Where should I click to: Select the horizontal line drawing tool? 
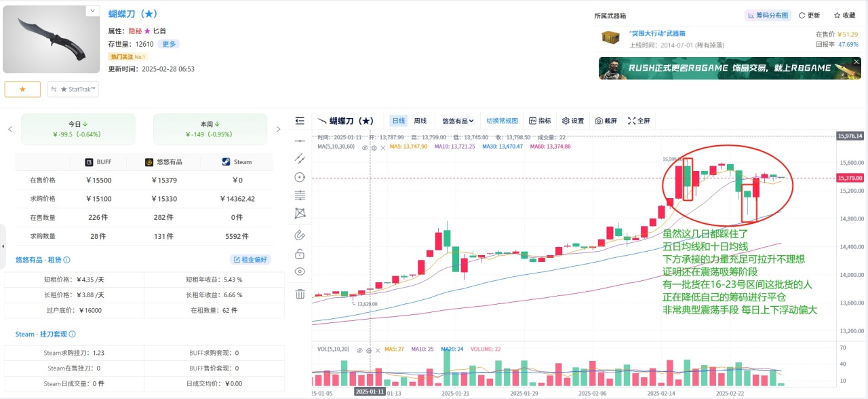(x=300, y=140)
